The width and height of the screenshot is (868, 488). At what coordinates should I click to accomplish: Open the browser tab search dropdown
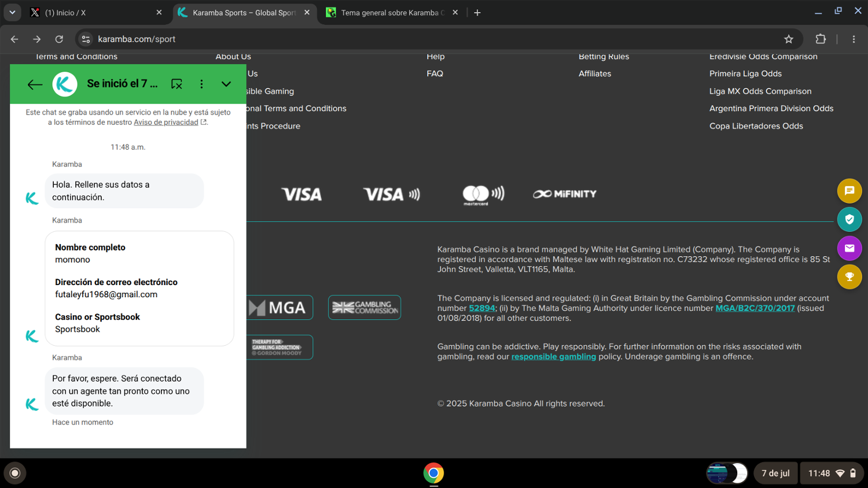click(12, 12)
